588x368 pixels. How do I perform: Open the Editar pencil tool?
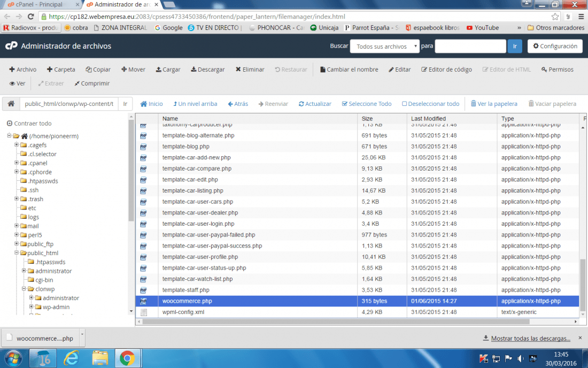tap(400, 70)
